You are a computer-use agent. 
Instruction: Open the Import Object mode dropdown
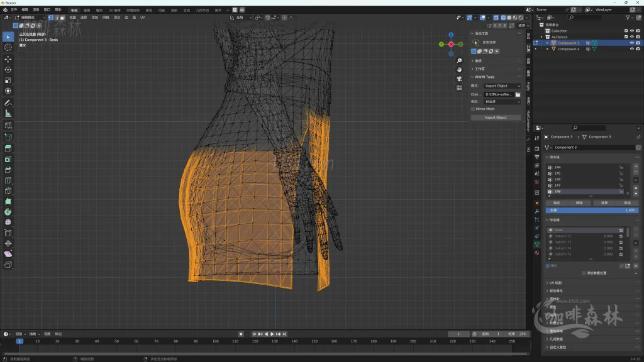502,85
